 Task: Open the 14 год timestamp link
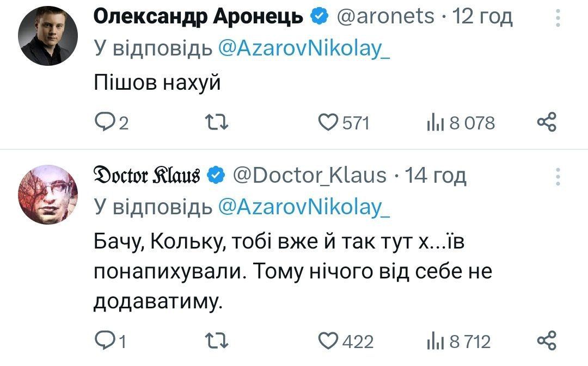point(436,175)
